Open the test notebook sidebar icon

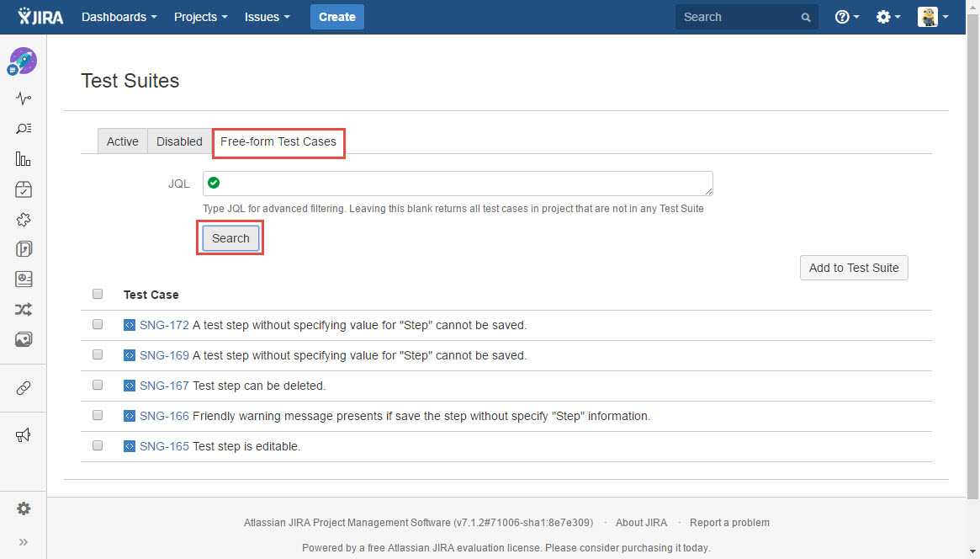coord(23,249)
